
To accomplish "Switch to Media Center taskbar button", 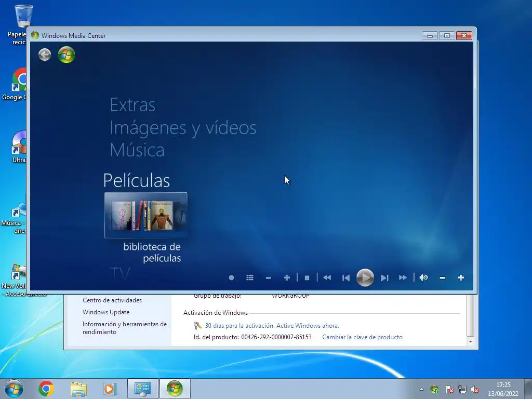I will pyautogui.click(x=175, y=389).
